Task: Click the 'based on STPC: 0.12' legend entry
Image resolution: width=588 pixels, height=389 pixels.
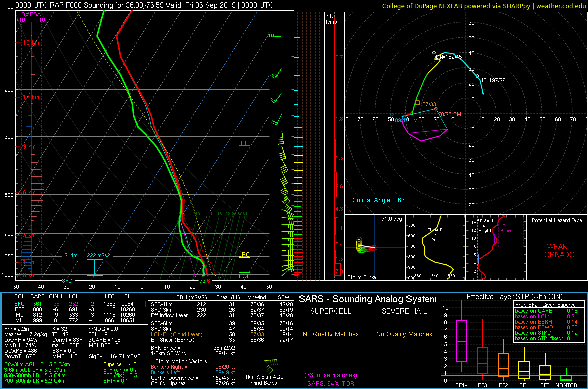Action: (x=547, y=332)
